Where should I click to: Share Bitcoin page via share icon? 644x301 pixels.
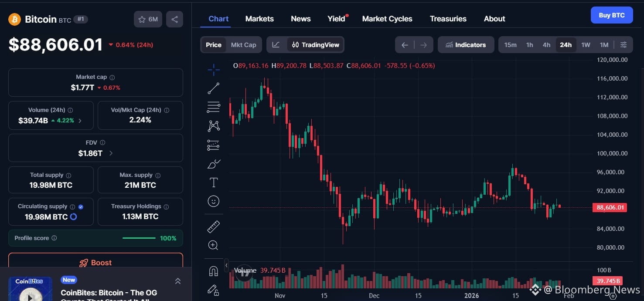174,19
